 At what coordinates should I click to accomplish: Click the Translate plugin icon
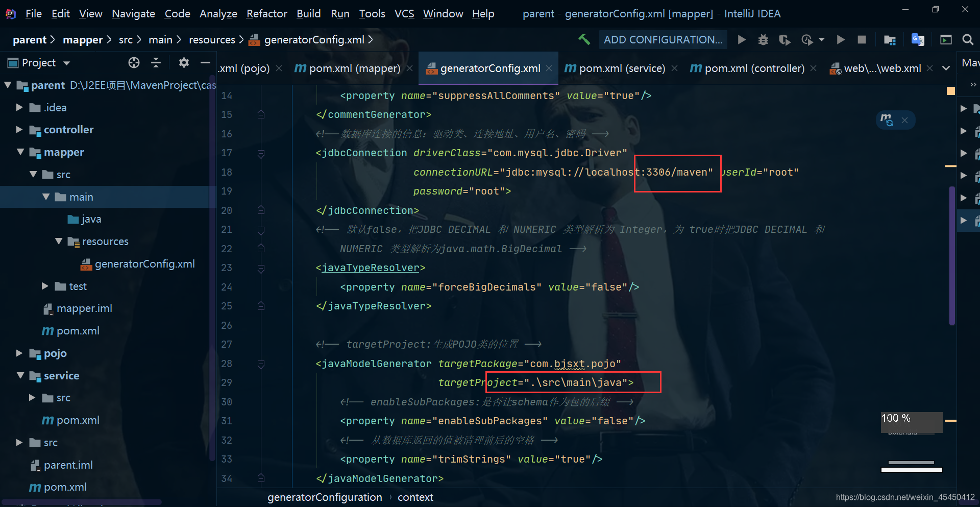918,39
